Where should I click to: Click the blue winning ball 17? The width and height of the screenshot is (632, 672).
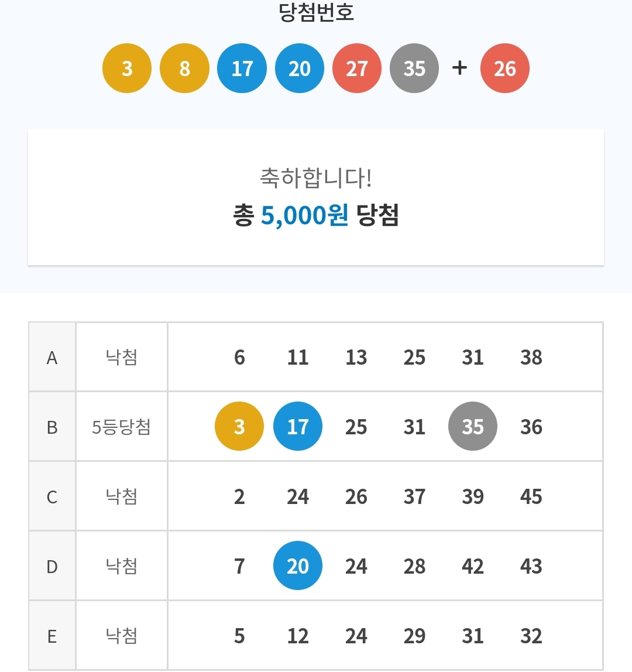coord(242,69)
